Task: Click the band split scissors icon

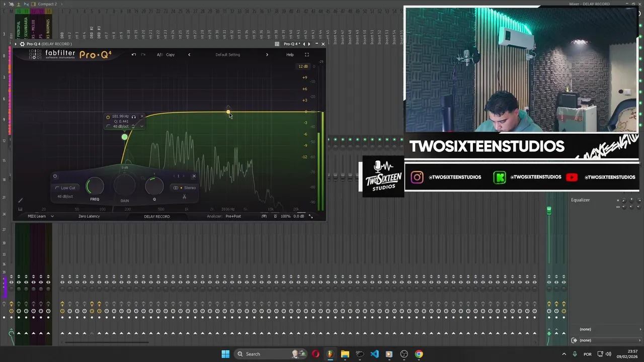Action: pyautogui.click(x=184, y=197)
